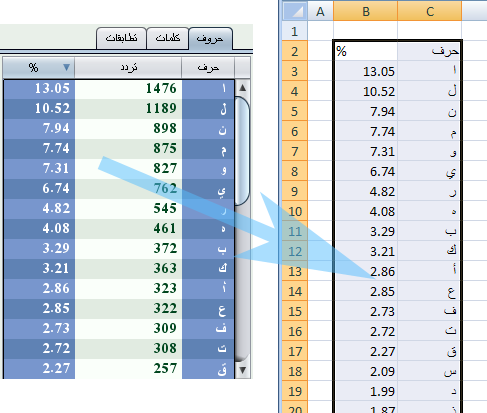Click the scrollbar up arrow in frequency table
Screen dimensions: 487x413
(243, 88)
